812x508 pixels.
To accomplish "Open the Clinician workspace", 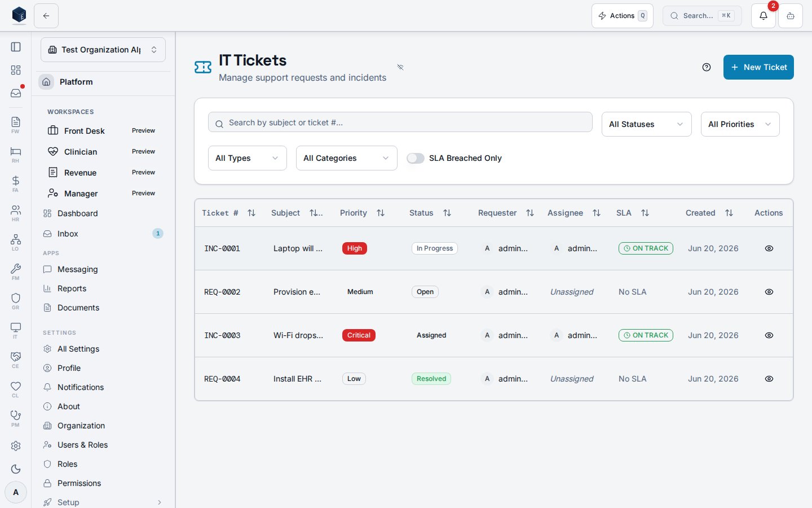I will tap(103, 152).
